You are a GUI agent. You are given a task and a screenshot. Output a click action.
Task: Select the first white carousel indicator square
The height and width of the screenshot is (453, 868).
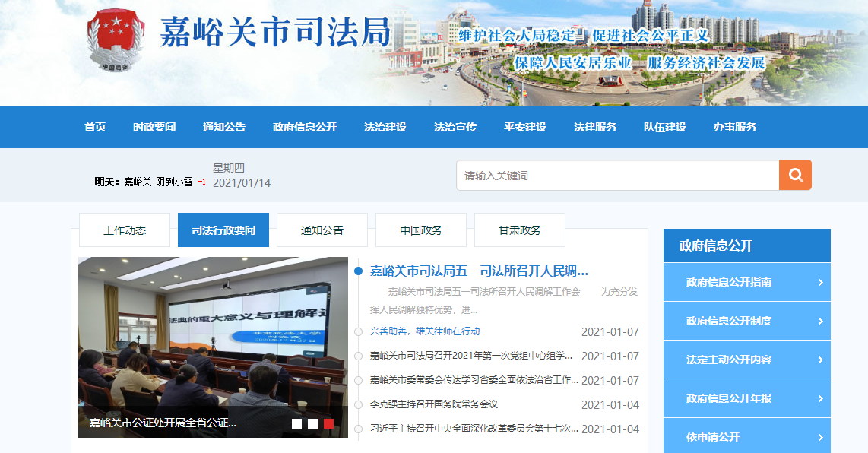click(296, 423)
